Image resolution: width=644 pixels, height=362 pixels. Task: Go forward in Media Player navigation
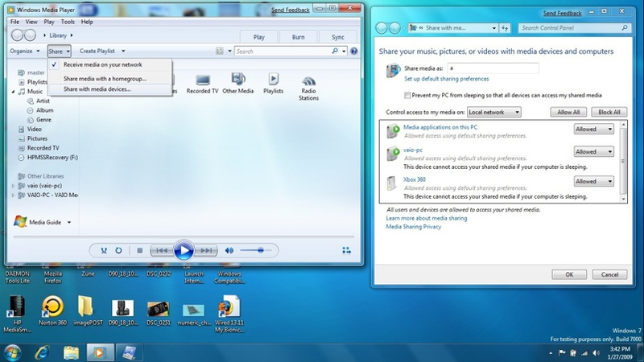31,35
